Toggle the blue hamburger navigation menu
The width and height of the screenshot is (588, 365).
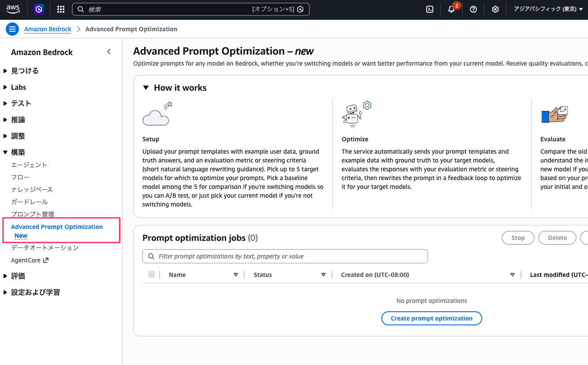(12, 29)
